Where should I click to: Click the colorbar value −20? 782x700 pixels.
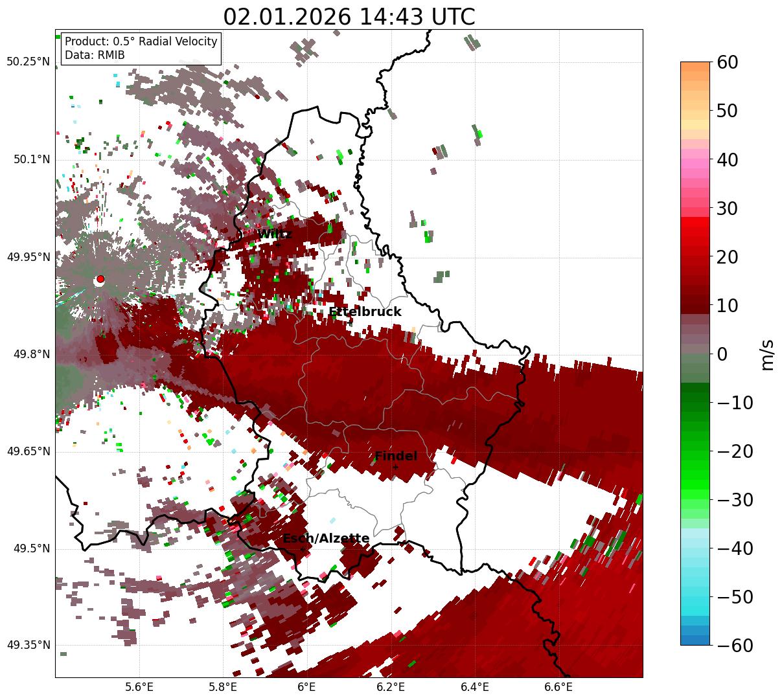pyautogui.click(x=734, y=451)
